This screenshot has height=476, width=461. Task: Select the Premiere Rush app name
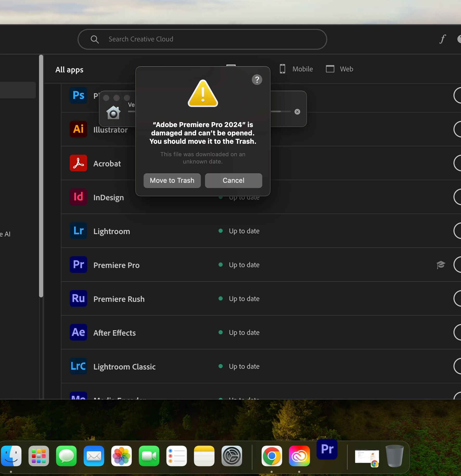click(x=119, y=299)
